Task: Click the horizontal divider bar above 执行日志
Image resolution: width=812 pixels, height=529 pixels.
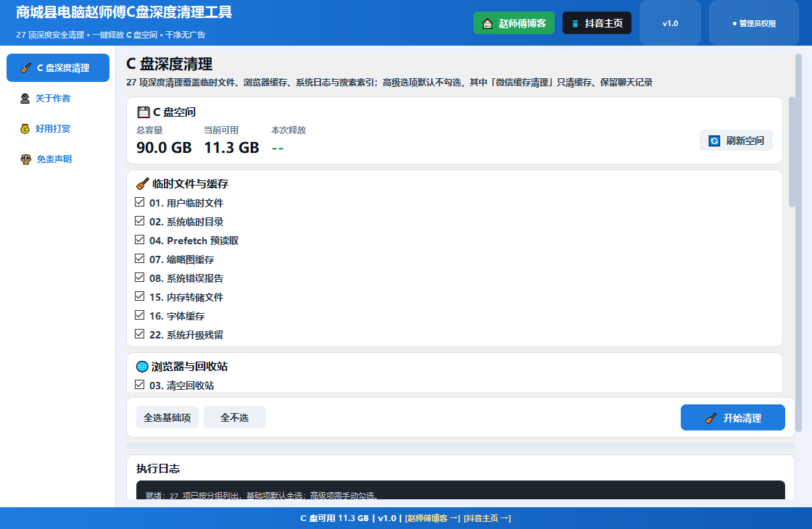Action: tap(460, 446)
